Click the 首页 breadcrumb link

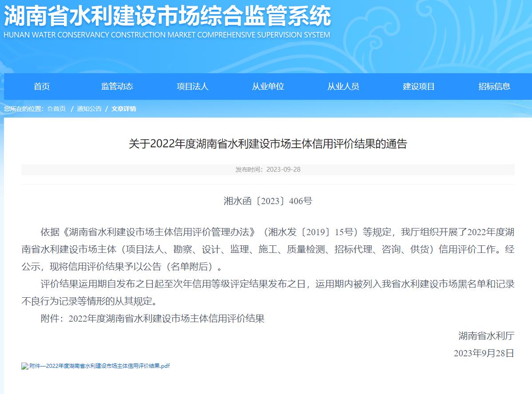[60, 109]
